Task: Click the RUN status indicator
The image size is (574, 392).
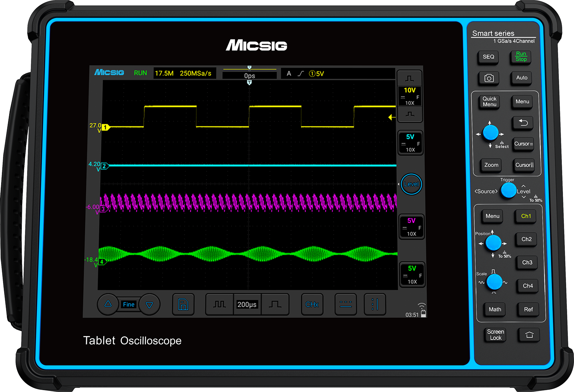Action: pos(140,73)
